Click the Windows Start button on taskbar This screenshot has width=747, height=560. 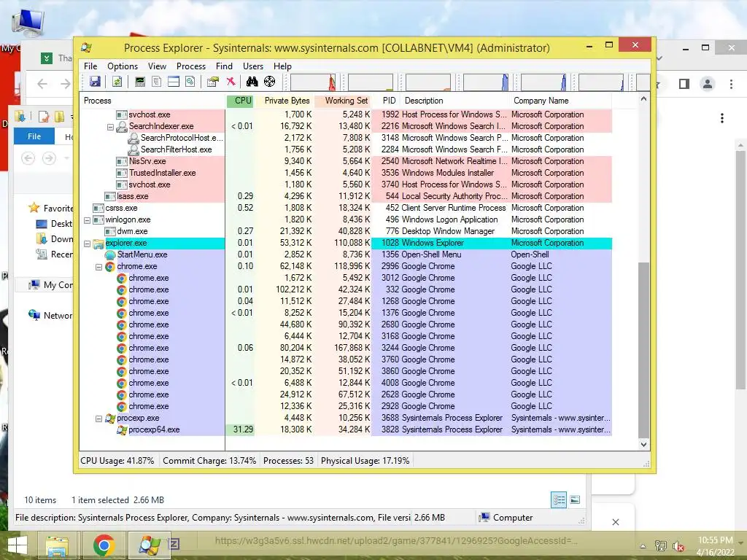tap(18, 545)
